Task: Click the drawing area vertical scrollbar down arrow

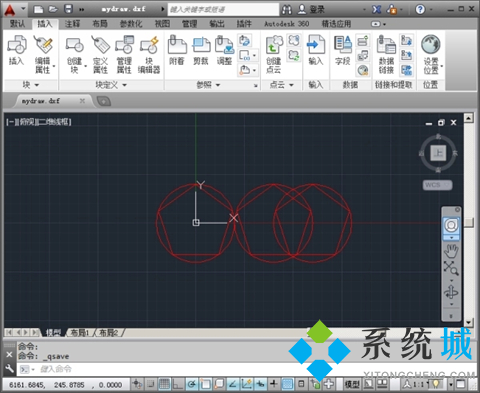Action: (469, 322)
